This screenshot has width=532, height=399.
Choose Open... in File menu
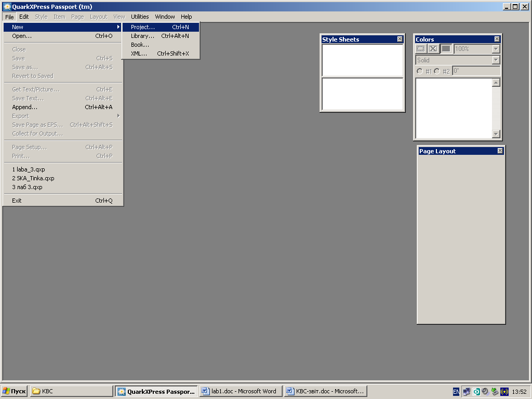tap(63, 36)
